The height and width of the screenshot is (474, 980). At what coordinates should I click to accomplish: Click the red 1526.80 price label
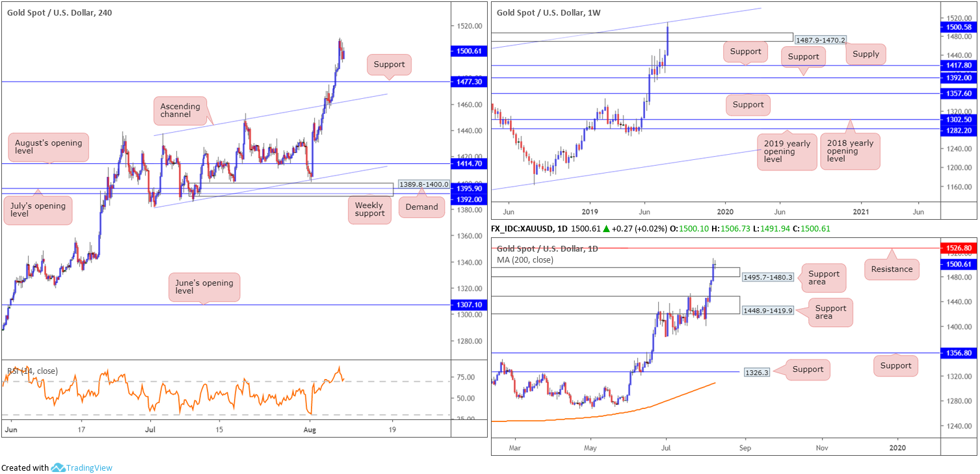[959, 248]
